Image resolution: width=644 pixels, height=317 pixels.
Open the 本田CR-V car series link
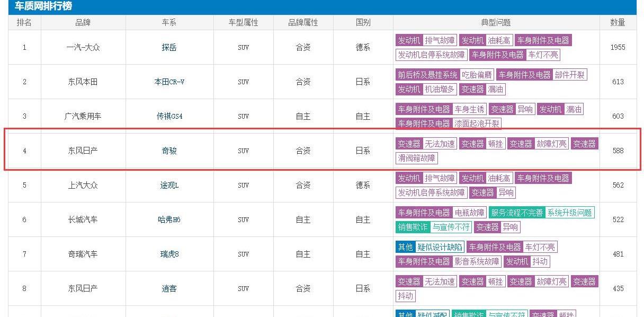(169, 82)
